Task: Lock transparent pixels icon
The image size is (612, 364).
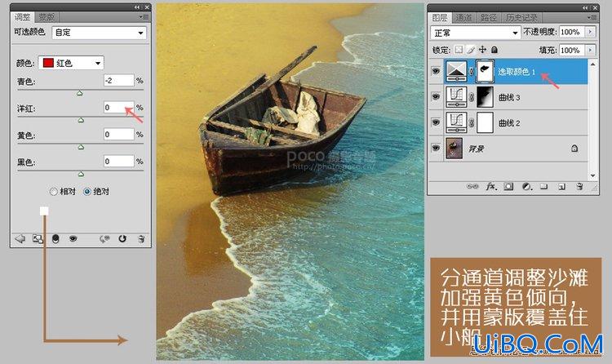Action: 459,50
